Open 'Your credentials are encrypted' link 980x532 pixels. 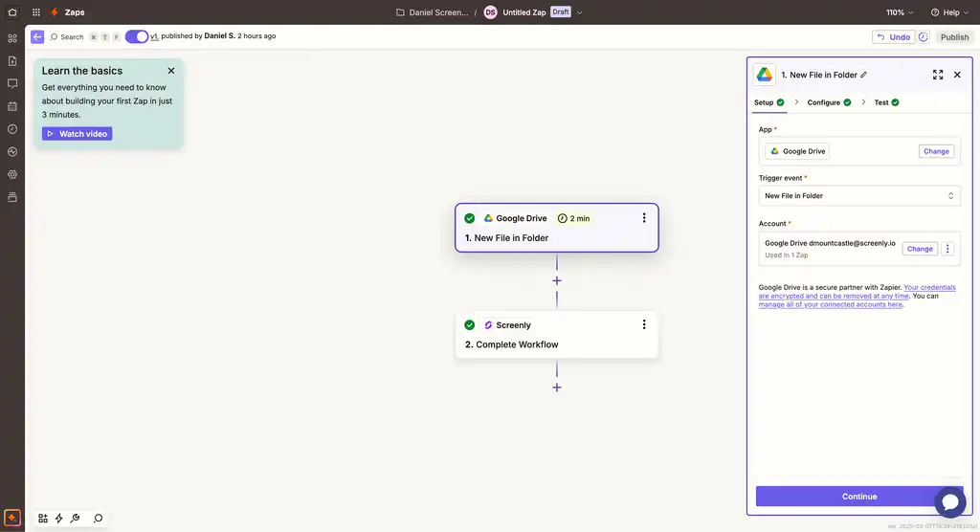pyautogui.click(x=857, y=291)
